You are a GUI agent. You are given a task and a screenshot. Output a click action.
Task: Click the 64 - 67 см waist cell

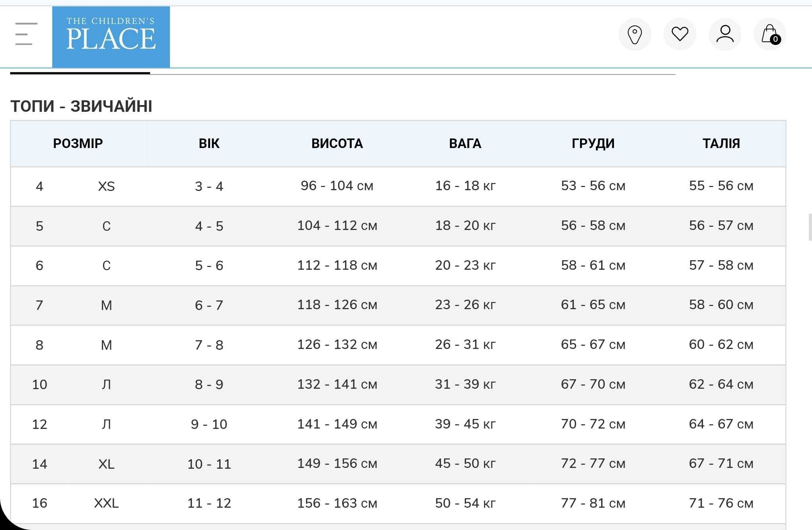(x=721, y=424)
